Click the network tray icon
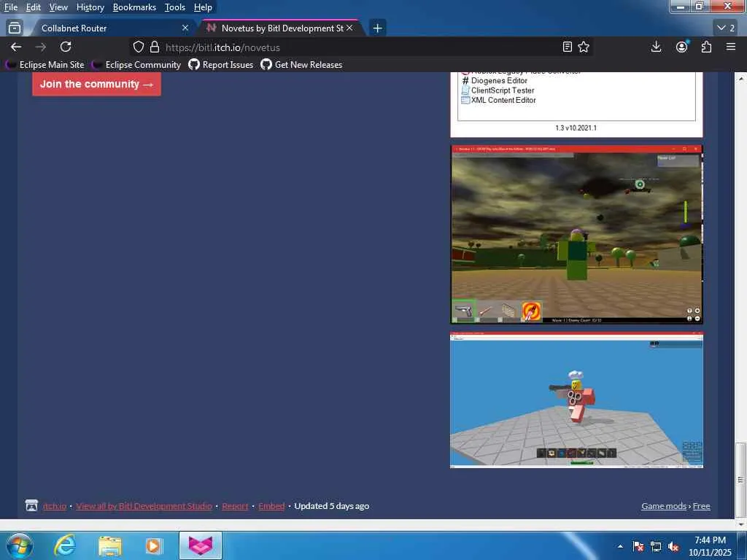Screen dimensions: 747x560 point(656,546)
